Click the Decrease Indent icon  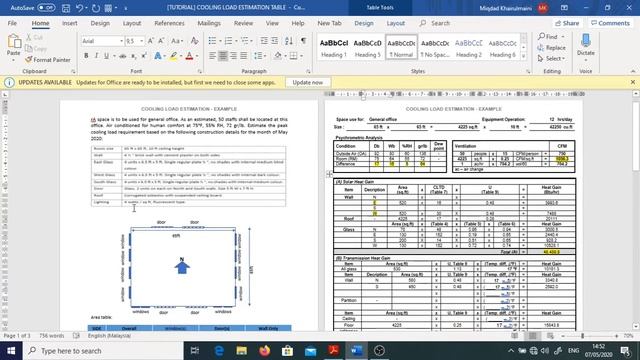point(264,41)
